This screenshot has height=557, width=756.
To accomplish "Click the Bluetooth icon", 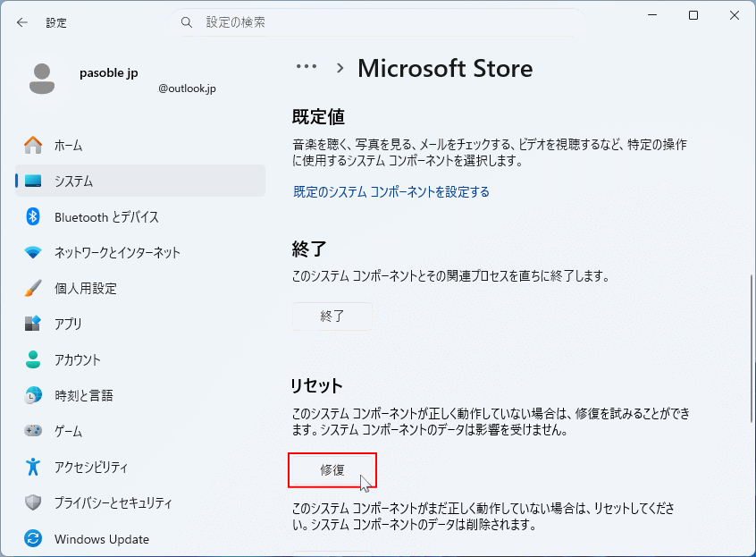I will (33, 216).
